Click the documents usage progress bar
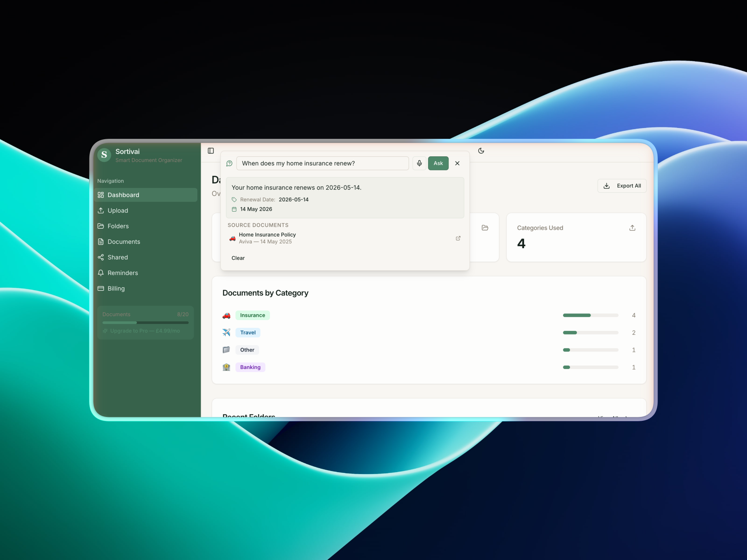Image resolution: width=747 pixels, height=560 pixels. click(x=146, y=323)
